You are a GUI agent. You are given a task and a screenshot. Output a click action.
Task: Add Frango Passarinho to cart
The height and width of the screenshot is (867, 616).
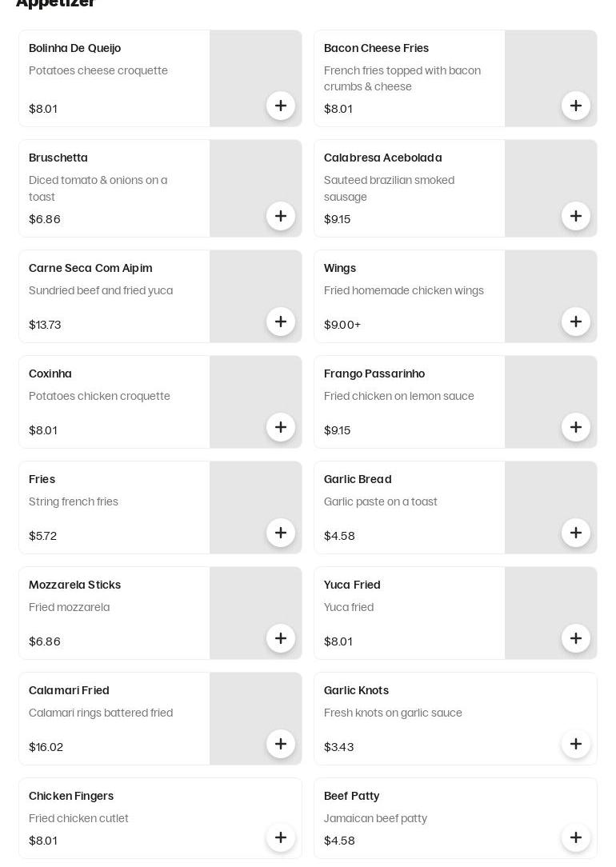pyautogui.click(x=576, y=427)
